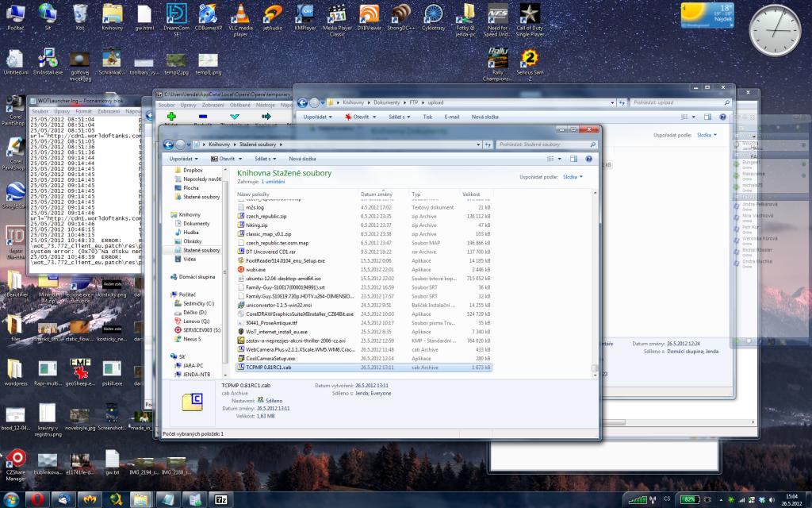Select the Media Player Classic desktop icon
This screenshot has width=812, height=508.
(x=337, y=20)
